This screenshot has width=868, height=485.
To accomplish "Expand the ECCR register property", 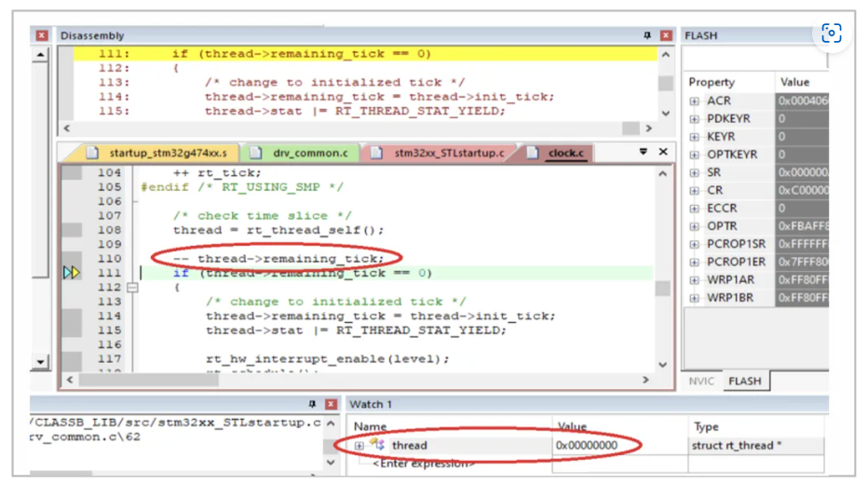I will click(694, 209).
